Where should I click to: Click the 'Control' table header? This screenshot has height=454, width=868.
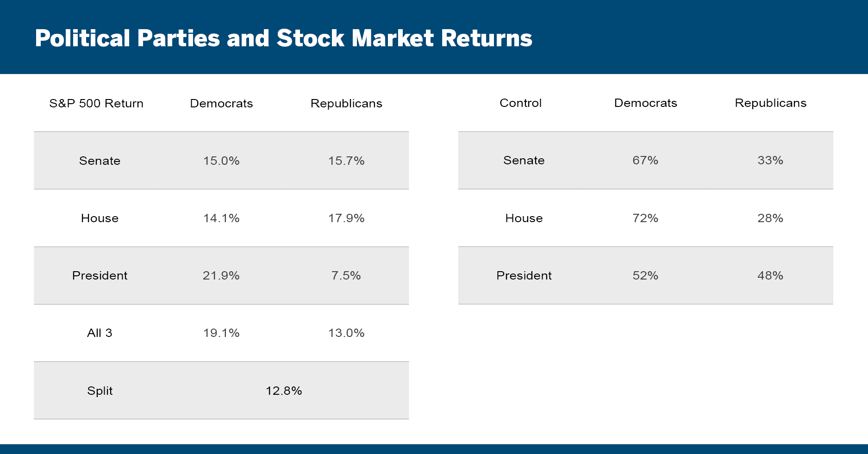coord(520,103)
